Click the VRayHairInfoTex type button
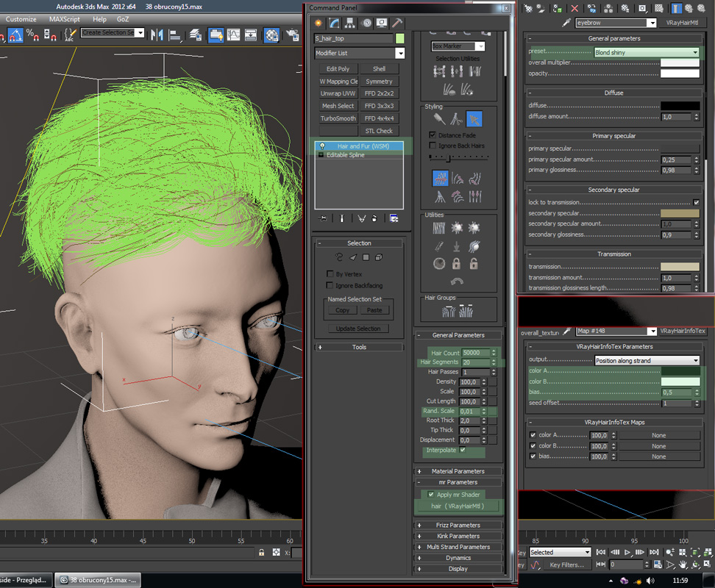 click(683, 331)
